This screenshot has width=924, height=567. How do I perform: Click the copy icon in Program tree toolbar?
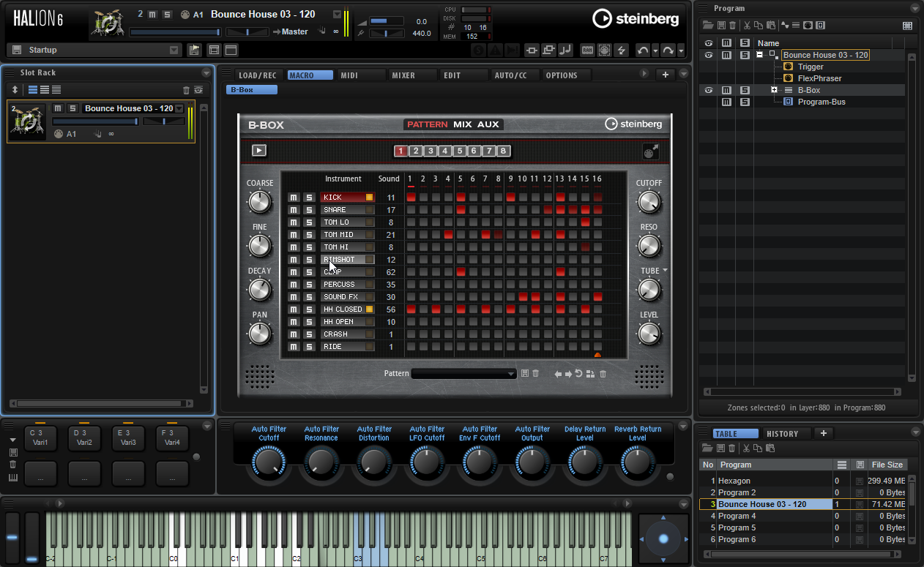point(759,25)
